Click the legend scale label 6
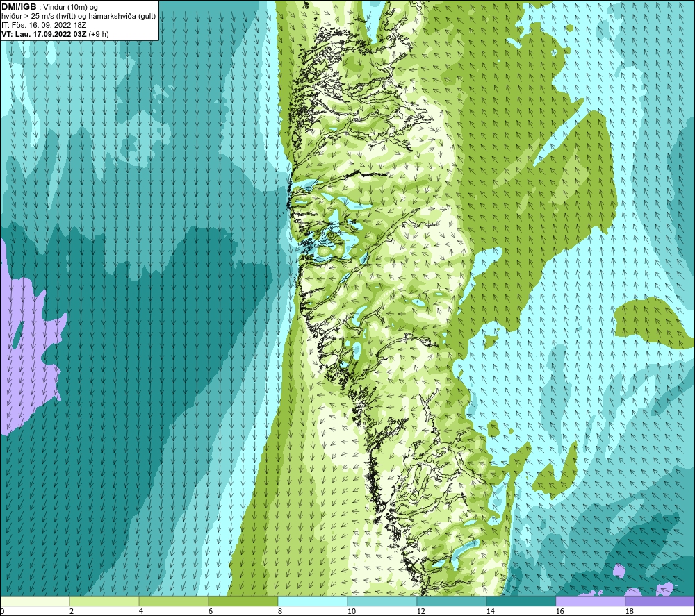Screen dimensions: 695x616 click(x=211, y=611)
